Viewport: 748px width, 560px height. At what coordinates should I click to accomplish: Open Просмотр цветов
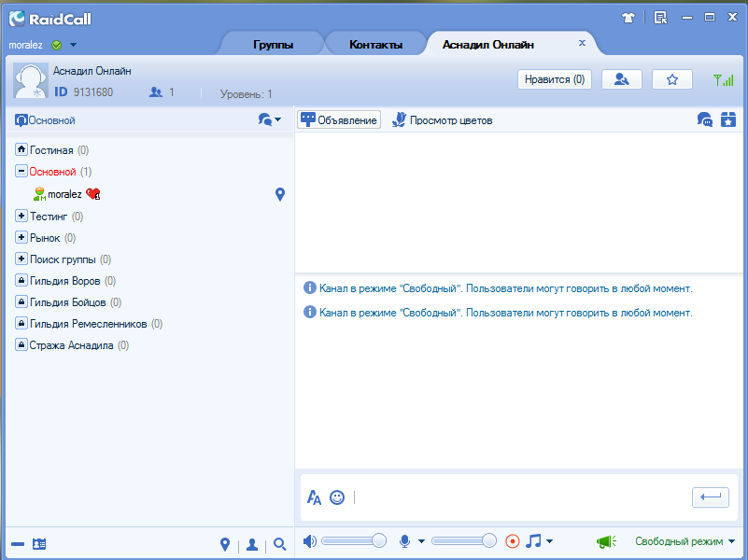pos(442,120)
